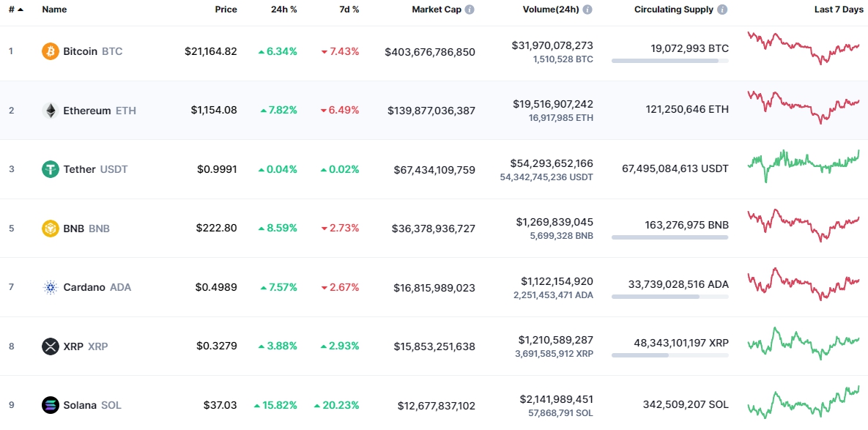Click Bitcoin's price $21,164.82

[211, 51]
